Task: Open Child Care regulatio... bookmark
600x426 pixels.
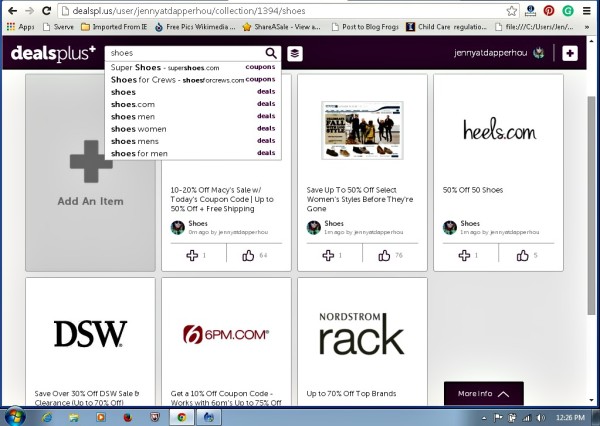Action: point(446,27)
